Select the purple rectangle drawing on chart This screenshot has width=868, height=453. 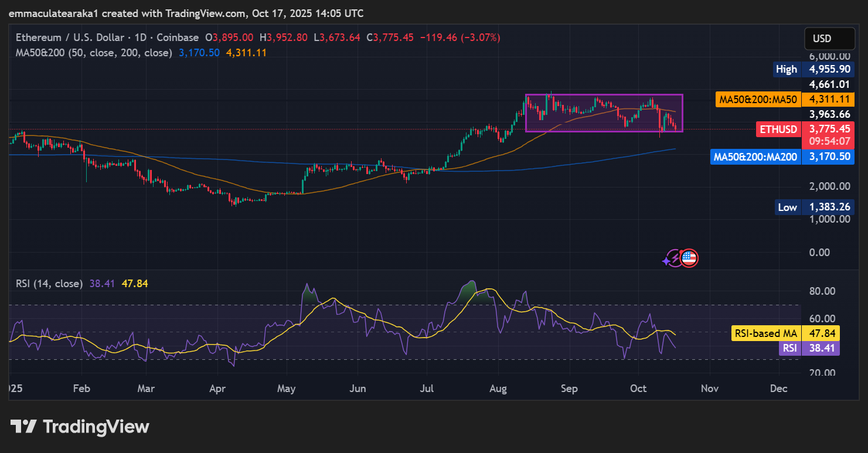coord(604,95)
